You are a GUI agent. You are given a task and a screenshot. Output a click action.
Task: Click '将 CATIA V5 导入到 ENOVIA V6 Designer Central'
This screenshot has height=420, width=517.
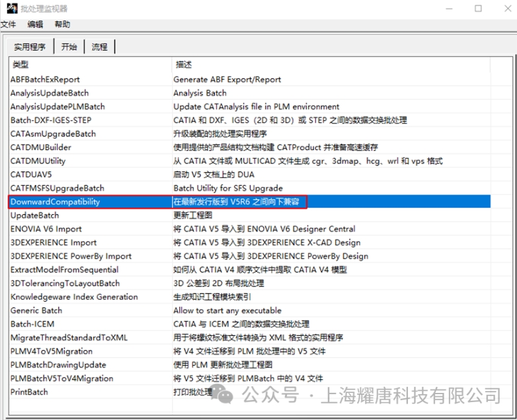click(x=264, y=229)
